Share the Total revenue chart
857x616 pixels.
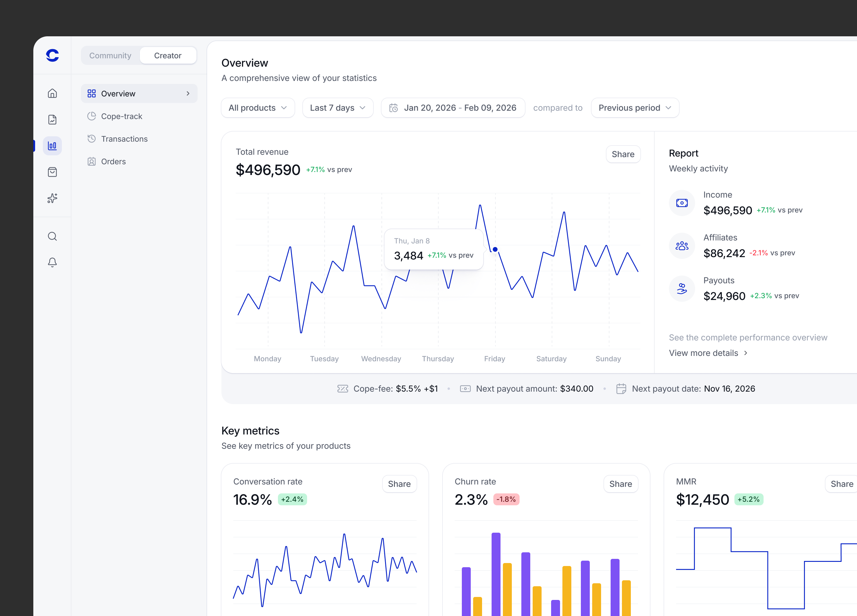tap(623, 154)
